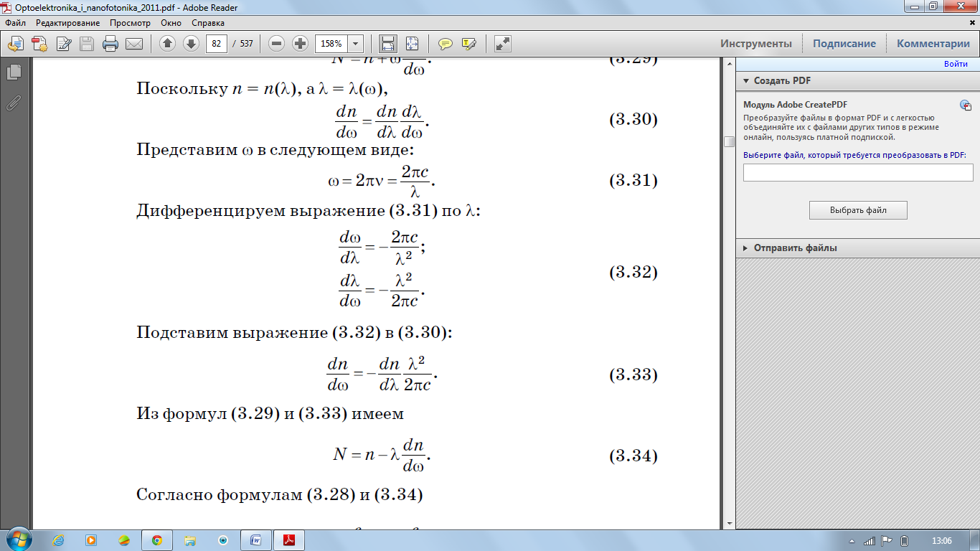The width and height of the screenshot is (980, 551).
Task: Click the line 'Согласно формулам (3.28) и (3.34)'
Action: (280, 495)
